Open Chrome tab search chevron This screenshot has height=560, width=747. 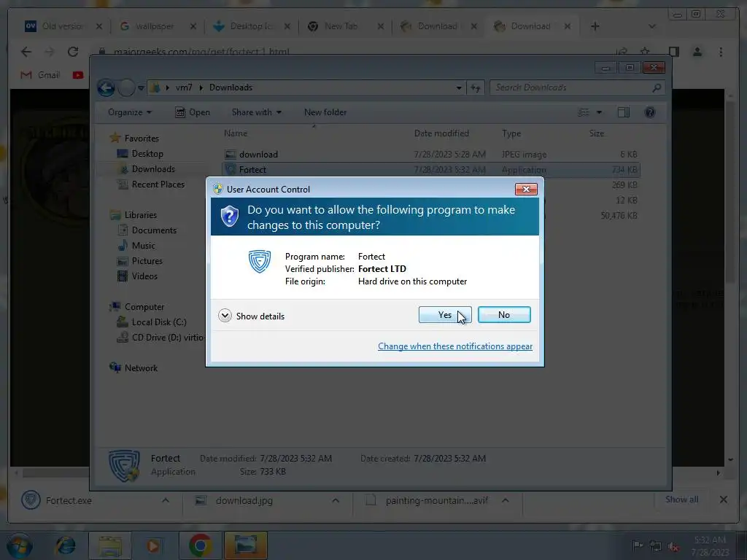[x=652, y=27]
